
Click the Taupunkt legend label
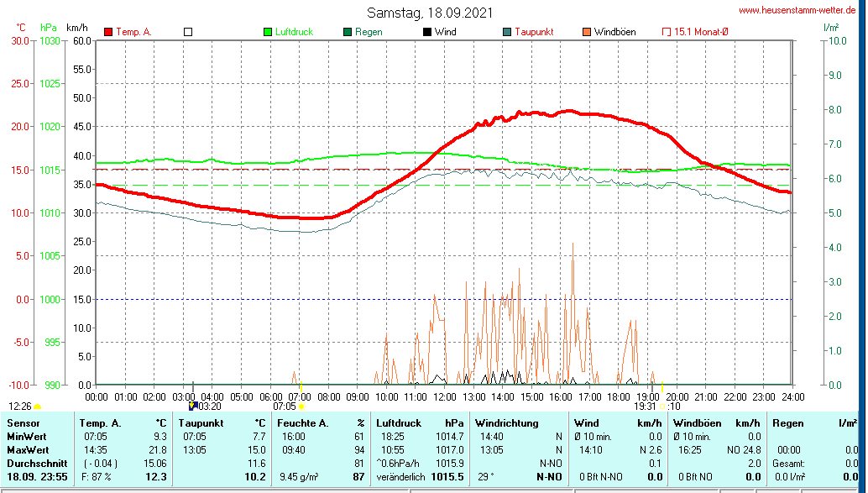click(534, 32)
